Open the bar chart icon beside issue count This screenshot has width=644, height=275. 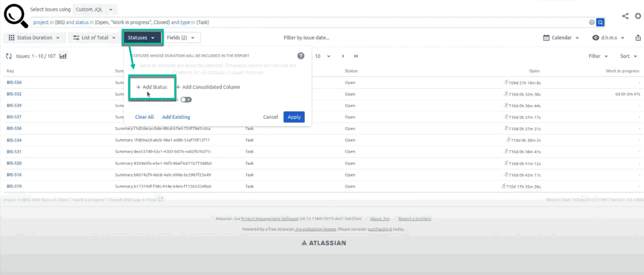(63, 56)
